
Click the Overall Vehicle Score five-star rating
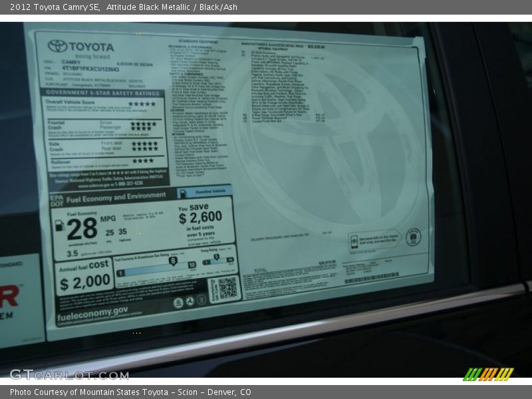pyautogui.click(x=142, y=104)
